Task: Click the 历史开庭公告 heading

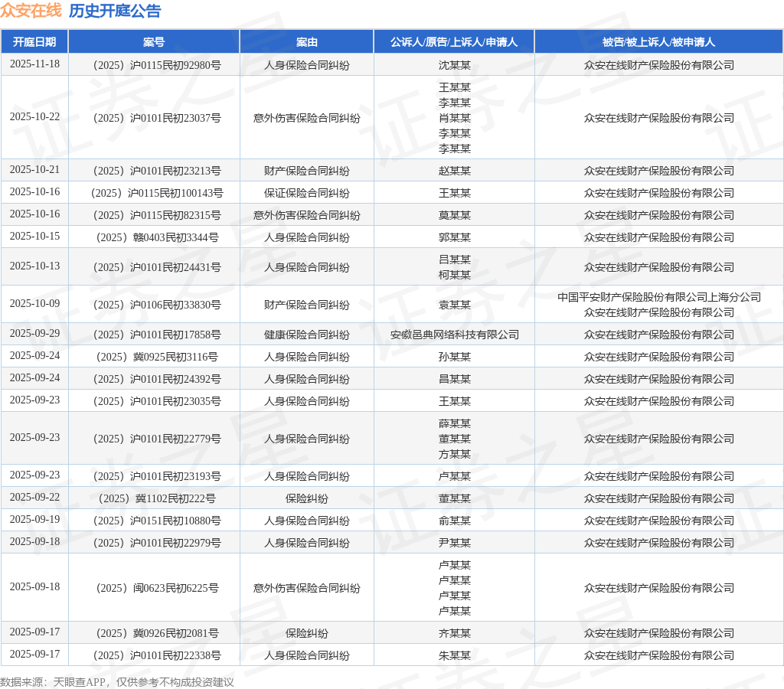Action: (x=115, y=11)
